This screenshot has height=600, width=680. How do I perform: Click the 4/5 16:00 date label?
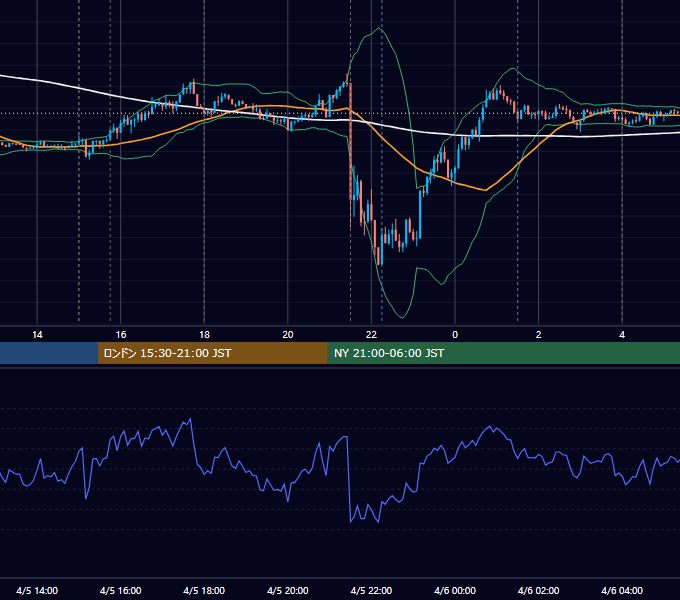121,590
